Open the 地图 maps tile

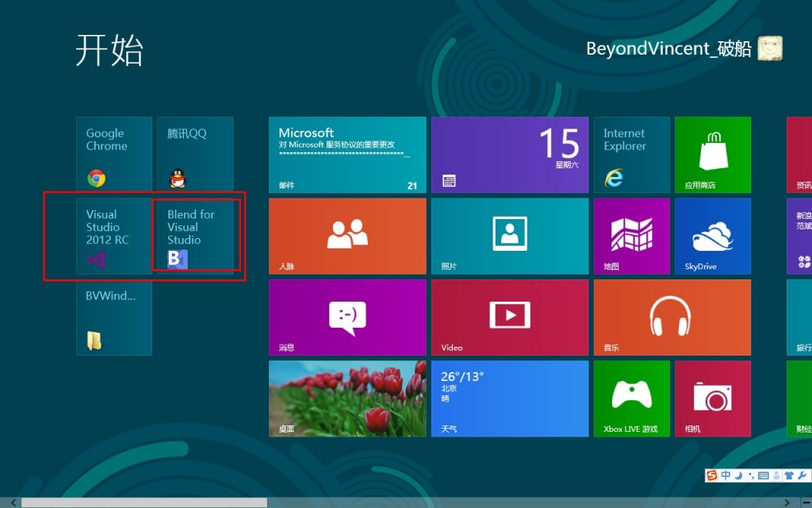click(x=632, y=236)
